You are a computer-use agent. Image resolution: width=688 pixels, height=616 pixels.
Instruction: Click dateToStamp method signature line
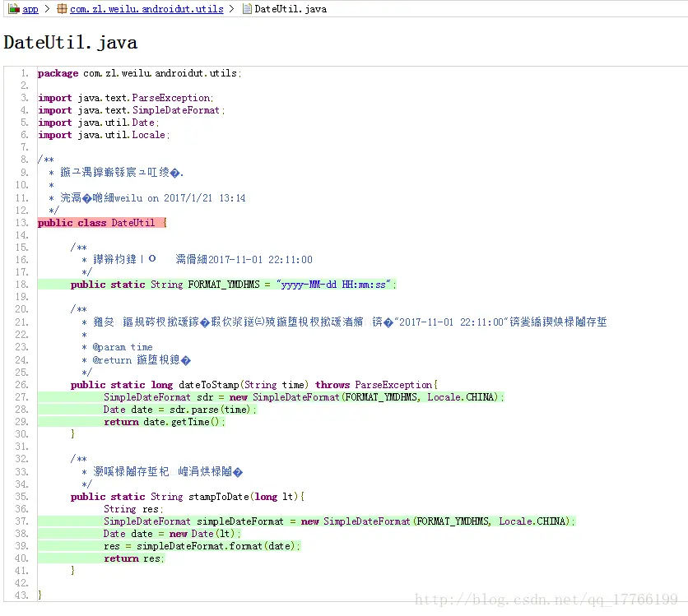(254, 385)
